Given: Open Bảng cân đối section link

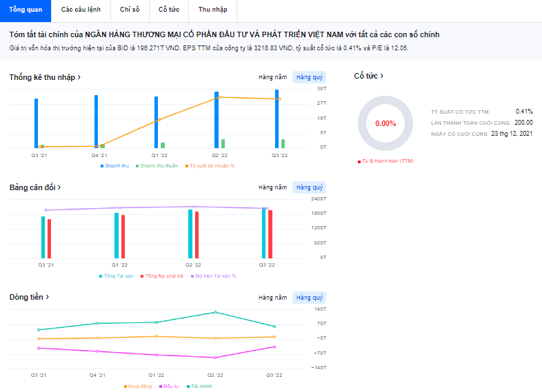Looking at the screenshot, I should pyautogui.click(x=35, y=187).
